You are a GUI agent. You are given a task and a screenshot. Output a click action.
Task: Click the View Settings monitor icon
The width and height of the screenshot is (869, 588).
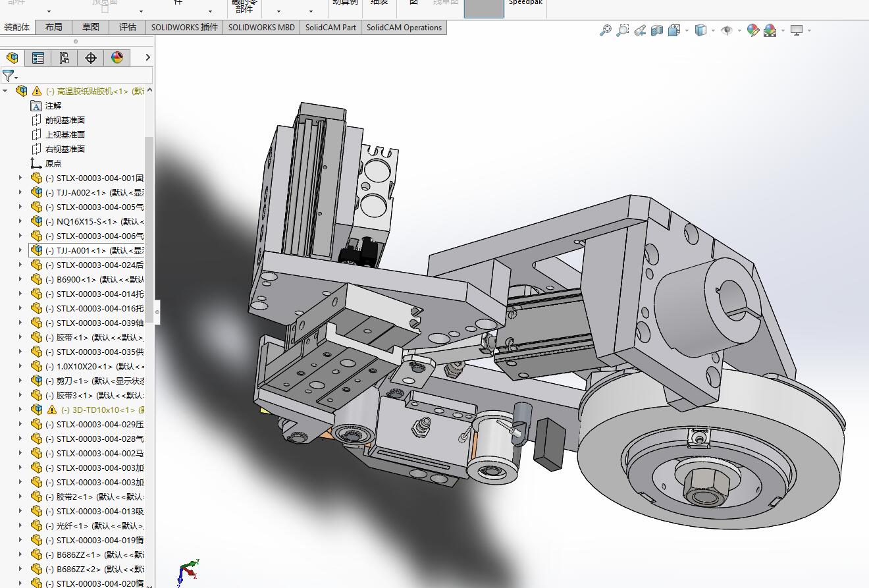click(x=797, y=30)
